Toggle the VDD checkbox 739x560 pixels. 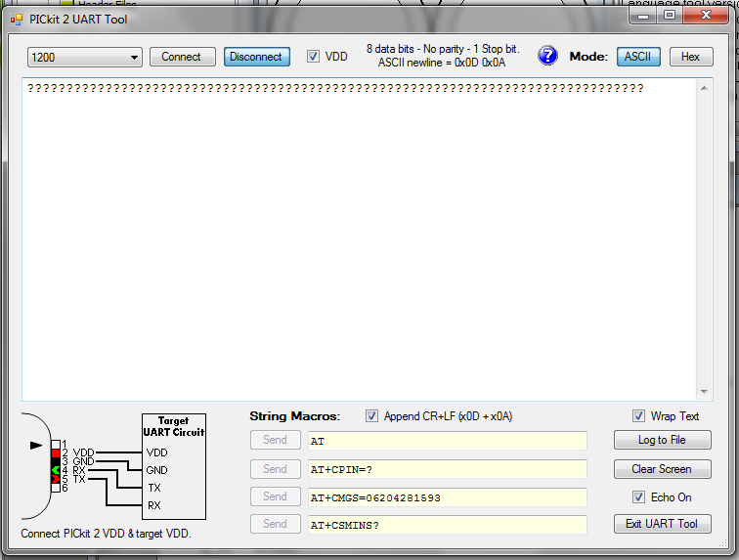313,57
